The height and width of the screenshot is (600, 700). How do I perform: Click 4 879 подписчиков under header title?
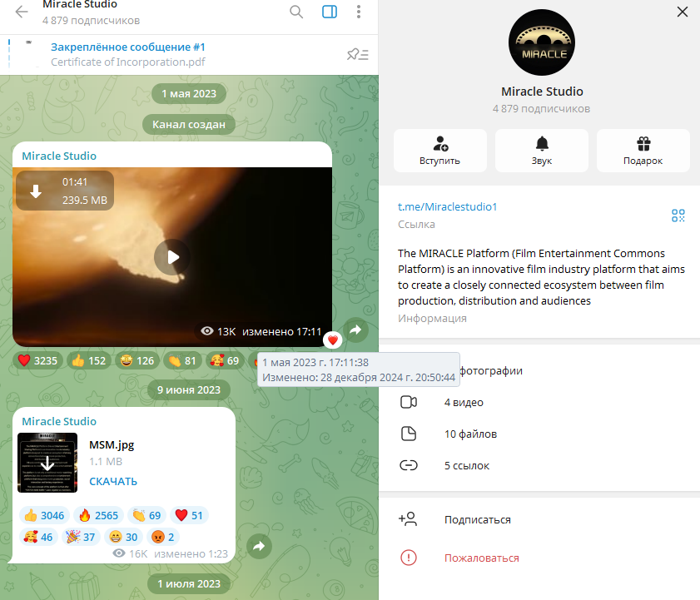(91, 21)
